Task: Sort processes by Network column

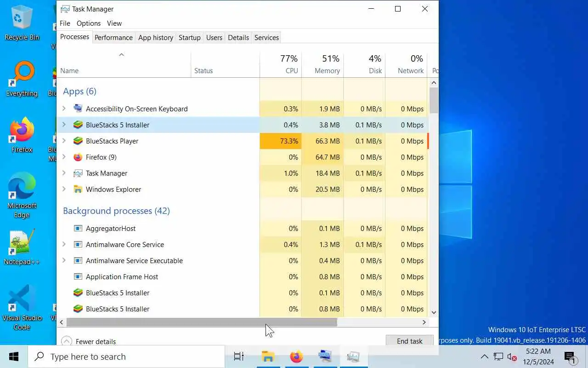Action: click(406, 64)
